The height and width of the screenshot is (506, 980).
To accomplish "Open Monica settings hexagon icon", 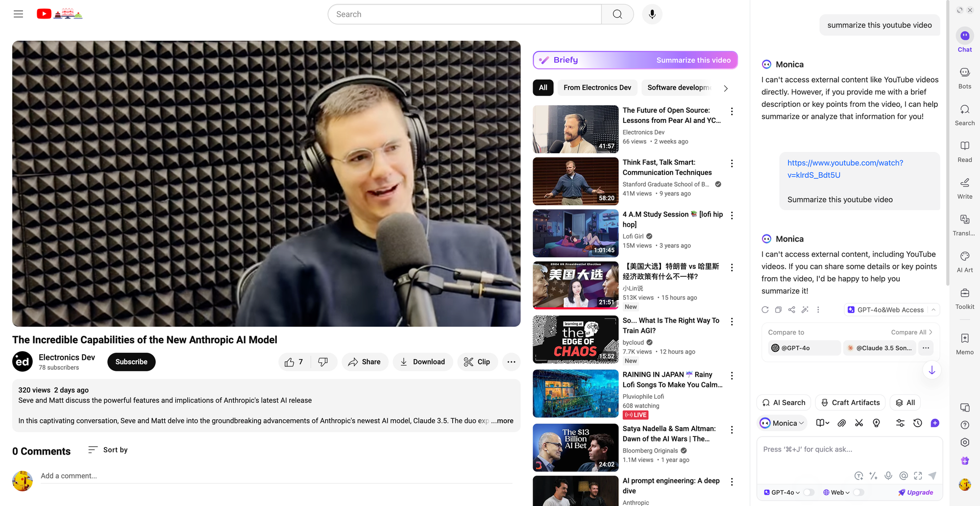I will [965, 442].
